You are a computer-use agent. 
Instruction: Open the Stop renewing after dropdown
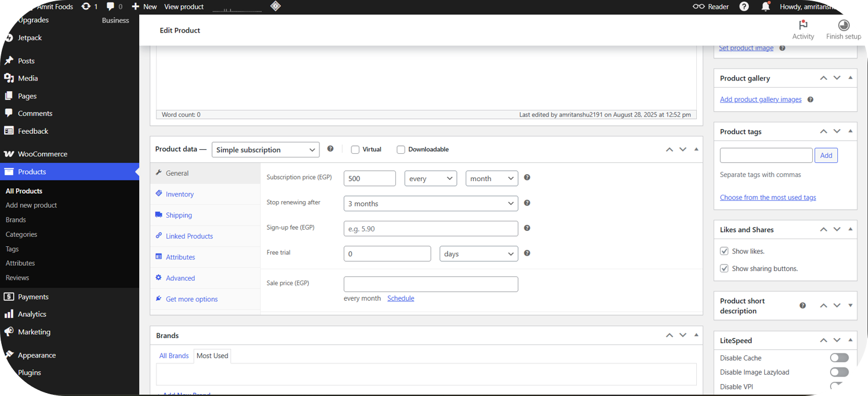pyautogui.click(x=431, y=204)
